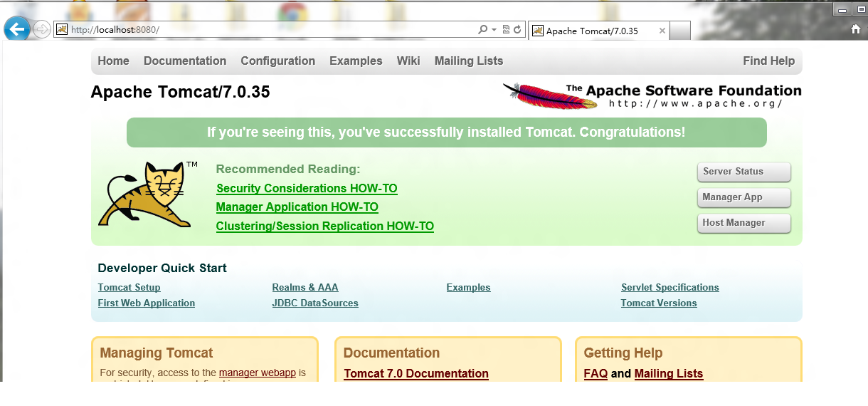Image resolution: width=868 pixels, height=406 pixels.
Task: Click the successfully installed Tomcat congratulations banner
Action: coord(447,132)
